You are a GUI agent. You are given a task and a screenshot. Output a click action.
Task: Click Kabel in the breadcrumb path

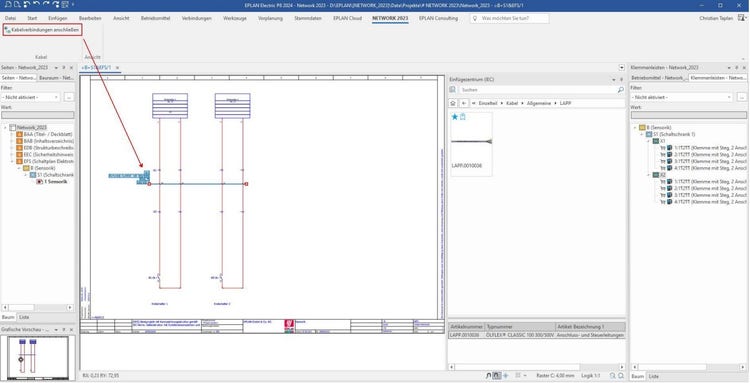pos(512,103)
